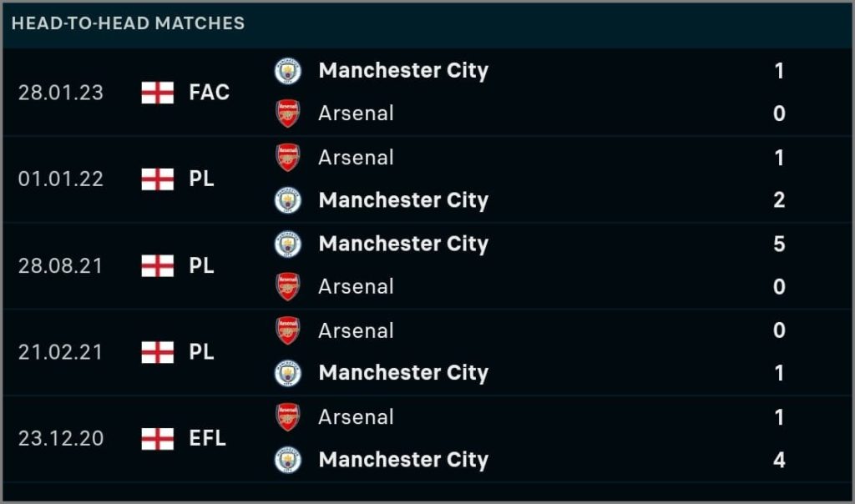
Task: Click Manchester City crest in 23.12.20 match
Action: [287, 460]
